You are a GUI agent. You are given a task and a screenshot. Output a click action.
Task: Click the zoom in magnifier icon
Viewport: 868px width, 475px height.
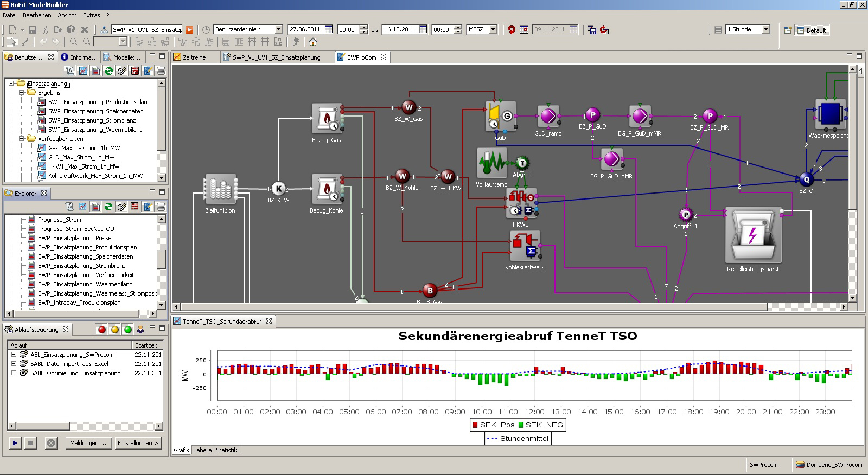click(x=73, y=42)
